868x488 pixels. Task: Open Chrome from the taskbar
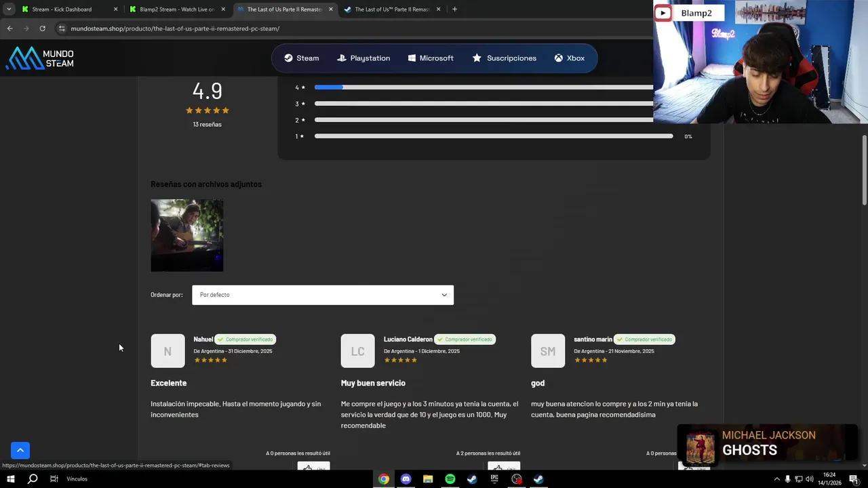tap(384, 479)
